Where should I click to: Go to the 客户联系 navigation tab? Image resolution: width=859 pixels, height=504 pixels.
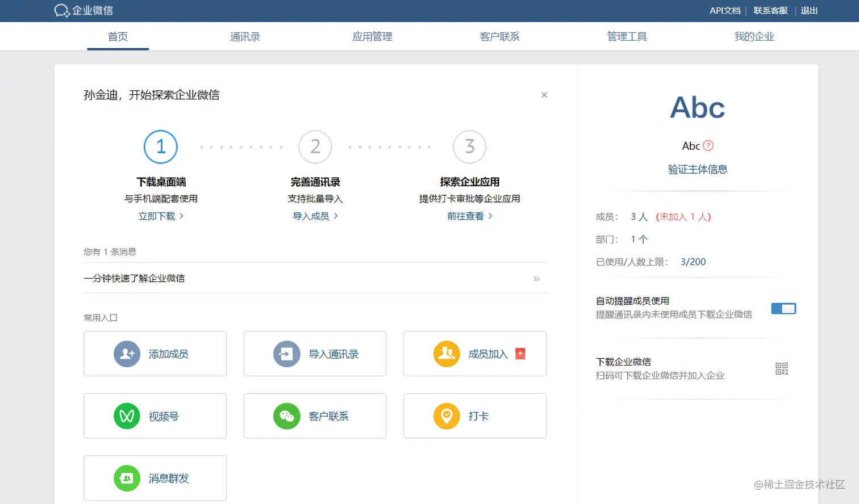[499, 36]
